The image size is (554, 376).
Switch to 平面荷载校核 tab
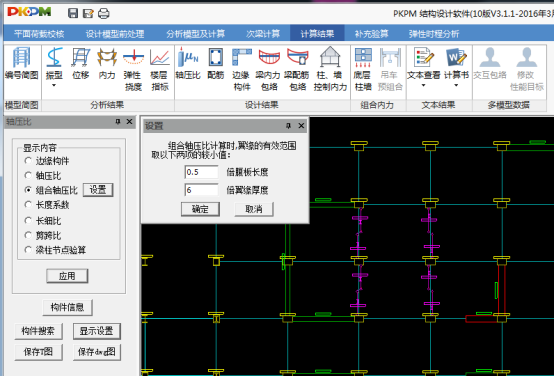[39, 34]
